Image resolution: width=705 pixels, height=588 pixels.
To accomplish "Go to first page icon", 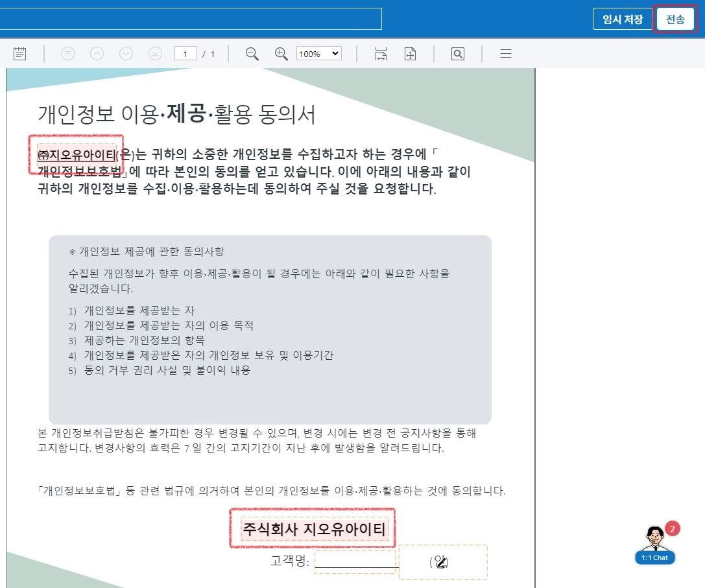I will (x=68, y=54).
